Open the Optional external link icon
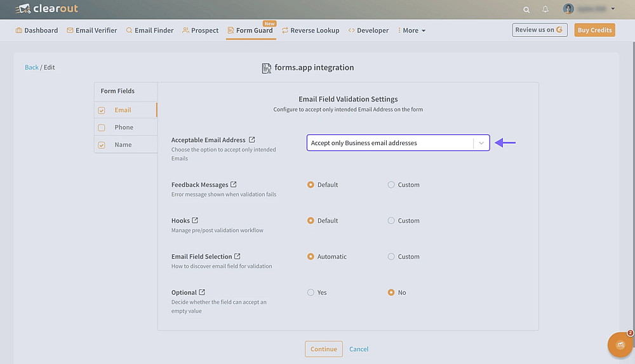 tap(202, 292)
